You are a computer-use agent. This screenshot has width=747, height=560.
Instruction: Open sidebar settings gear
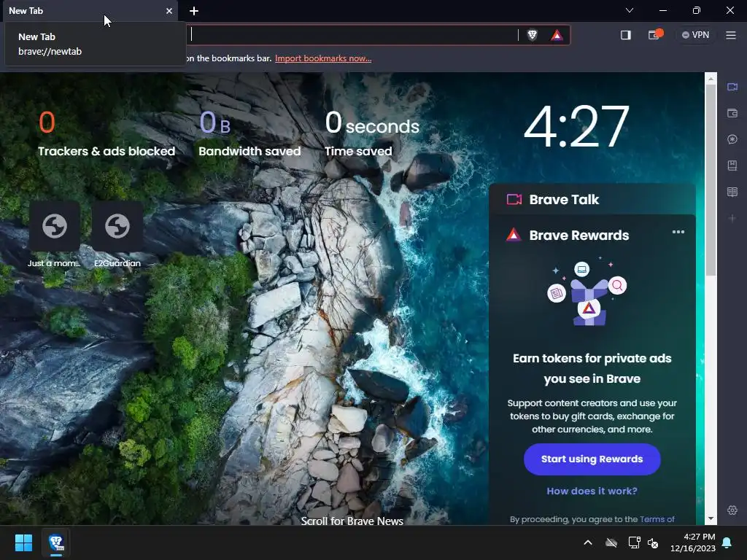coord(732,510)
